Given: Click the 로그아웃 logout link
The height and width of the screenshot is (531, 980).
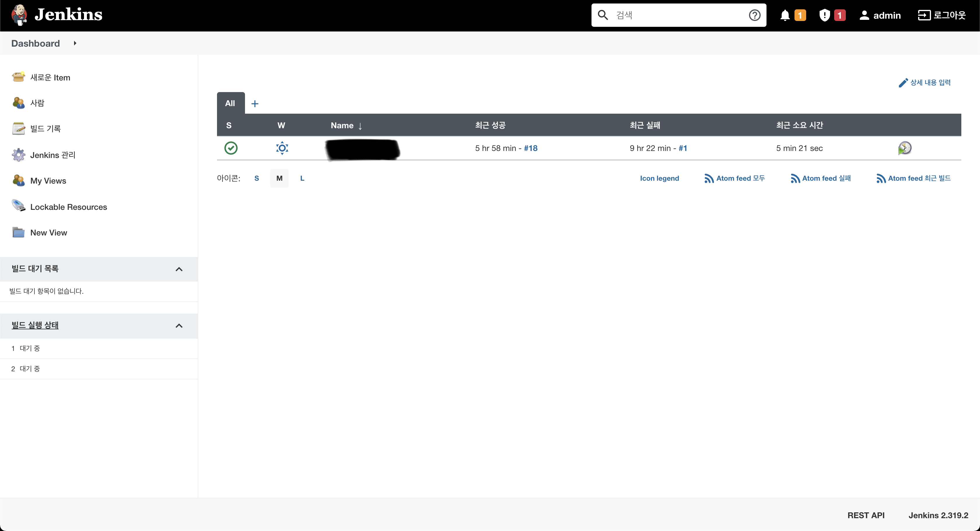Looking at the screenshot, I should [942, 15].
